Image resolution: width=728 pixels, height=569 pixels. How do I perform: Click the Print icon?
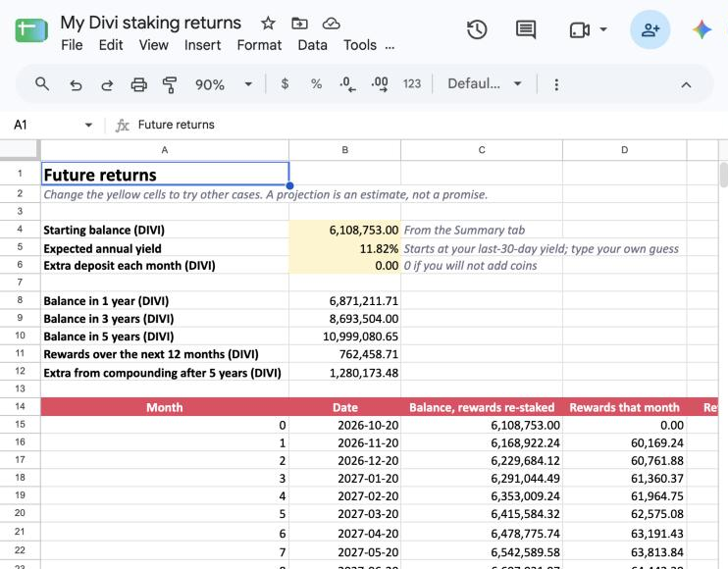[138, 85]
